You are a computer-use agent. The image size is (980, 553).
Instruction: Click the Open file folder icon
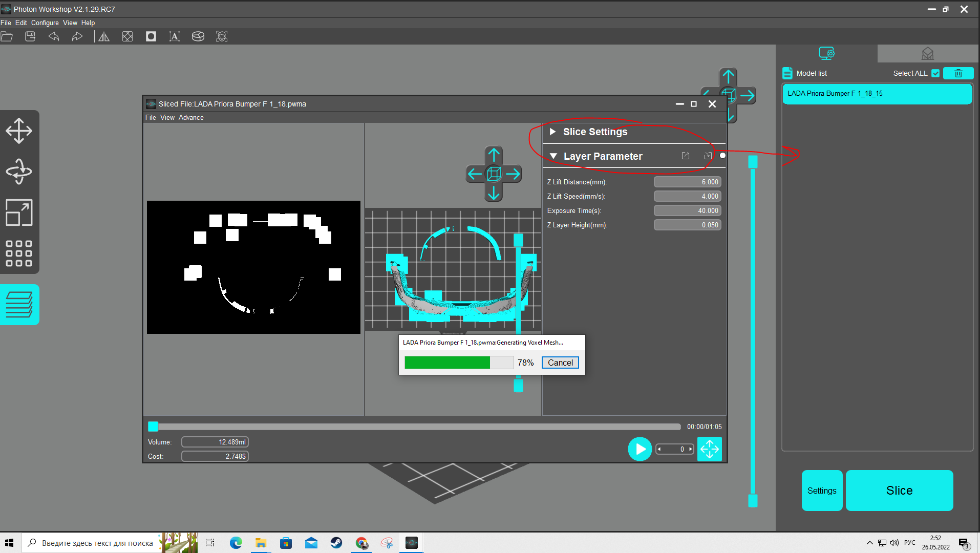click(x=7, y=36)
